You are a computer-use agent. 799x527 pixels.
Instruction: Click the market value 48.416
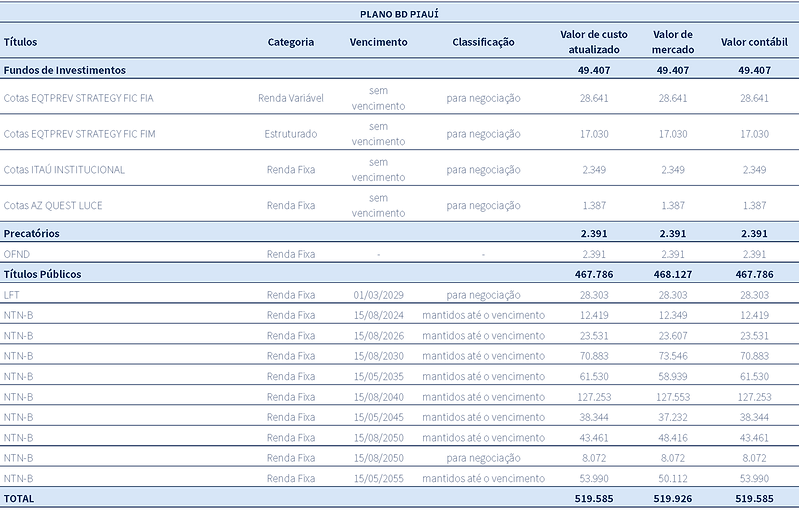click(673, 437)
